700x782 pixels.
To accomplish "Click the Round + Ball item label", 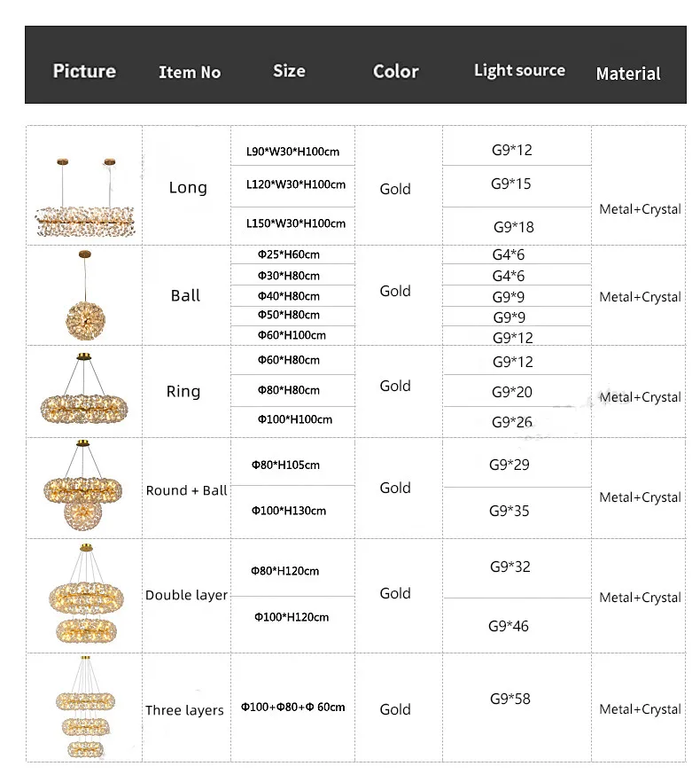I will (x=186, y=490).
